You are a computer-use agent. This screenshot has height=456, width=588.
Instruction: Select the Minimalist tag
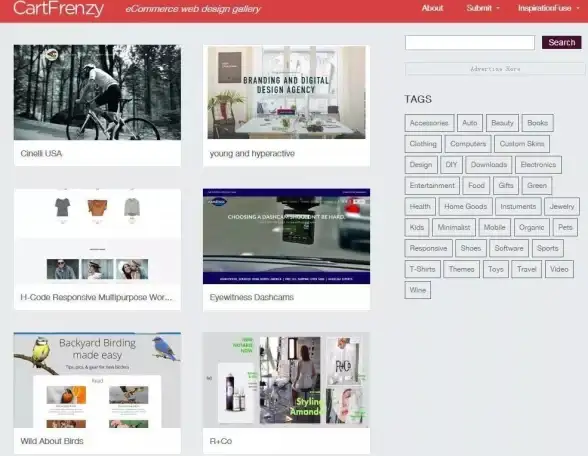(454, 228)
